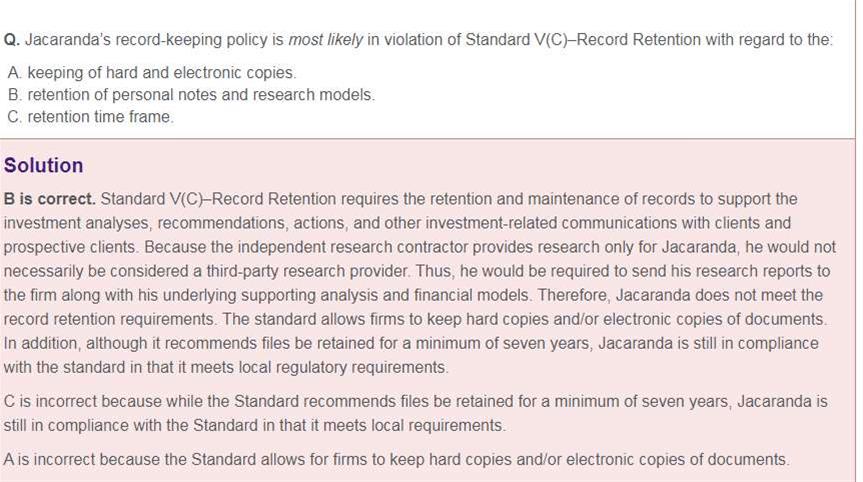Click the Solution heading

coord(44,165)
